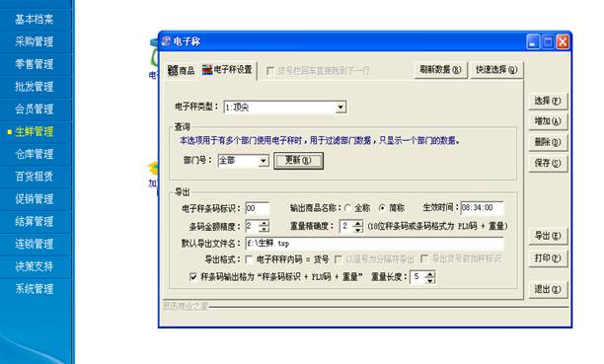Click the 导出(E) button

pos(548,236)
